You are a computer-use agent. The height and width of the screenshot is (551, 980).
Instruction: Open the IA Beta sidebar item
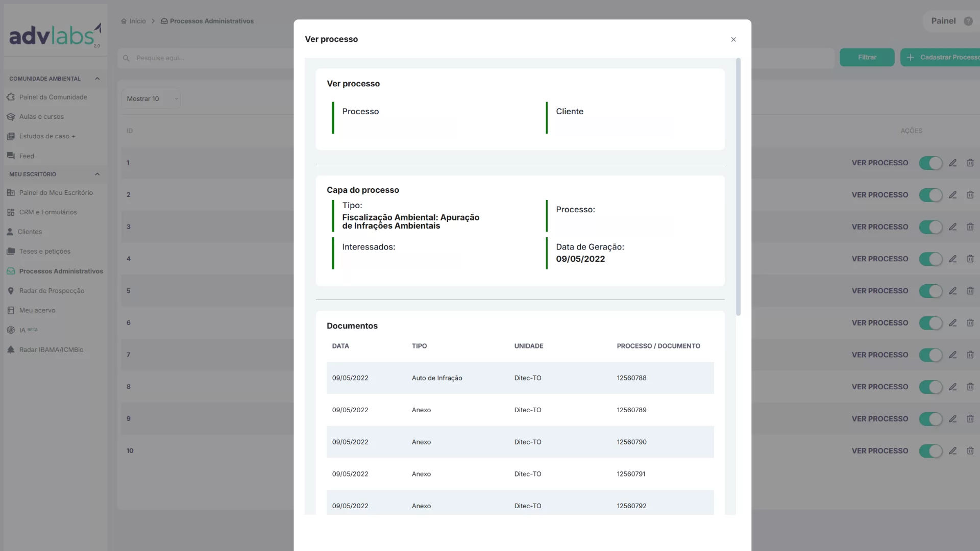click(x=22, y=330)
